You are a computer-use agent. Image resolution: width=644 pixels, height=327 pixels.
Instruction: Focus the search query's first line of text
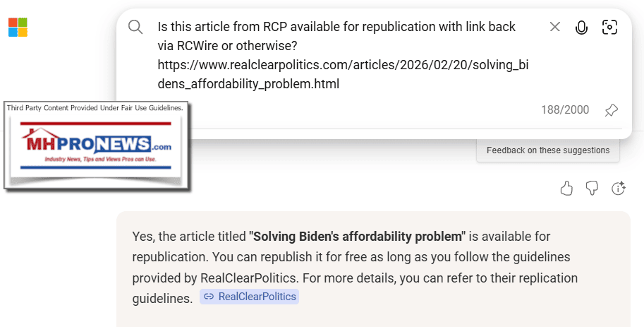[336, 28]
